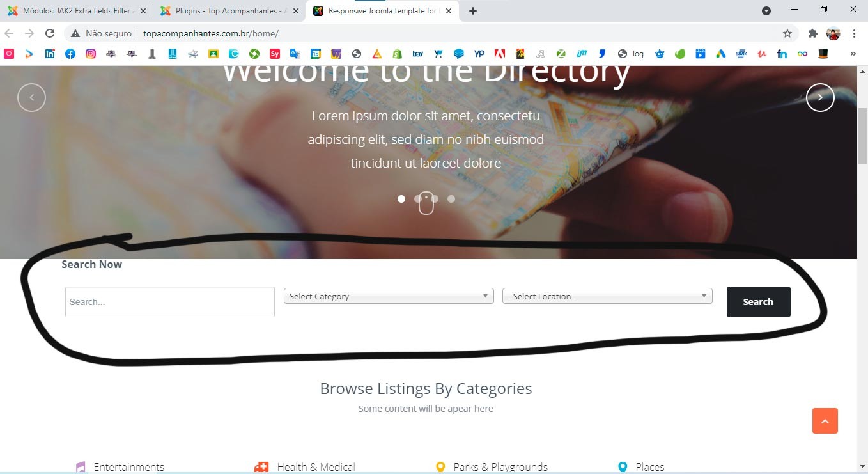Click the dark Search button

759,302
